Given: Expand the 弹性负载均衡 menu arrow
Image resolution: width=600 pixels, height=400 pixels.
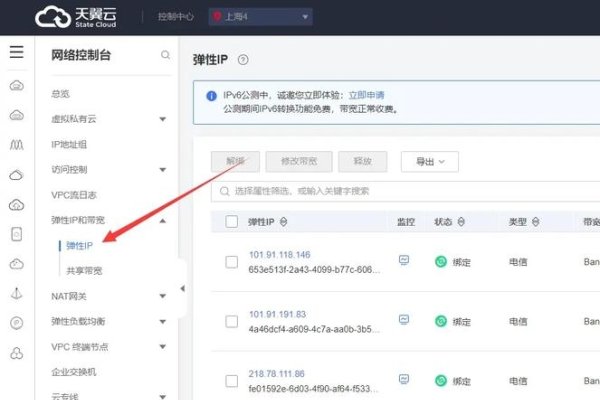Looking at the screenshot, I should tap(163, 322).
